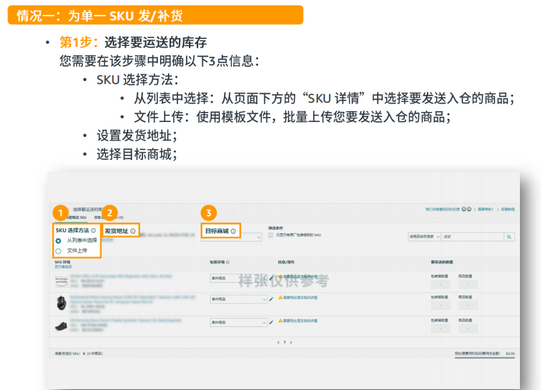Open warning link text in black shoe row
The width and height of the screenshot is (541, 390).
point(301,321)
